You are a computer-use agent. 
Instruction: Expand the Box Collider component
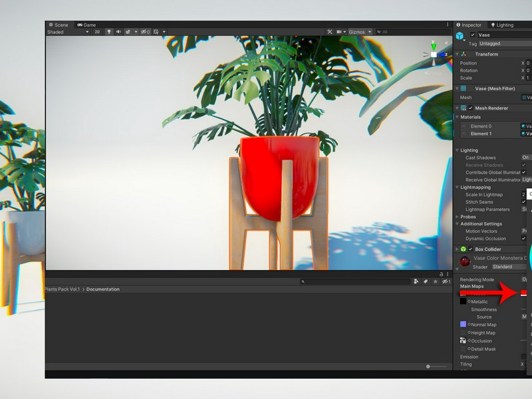pos(457,249)
